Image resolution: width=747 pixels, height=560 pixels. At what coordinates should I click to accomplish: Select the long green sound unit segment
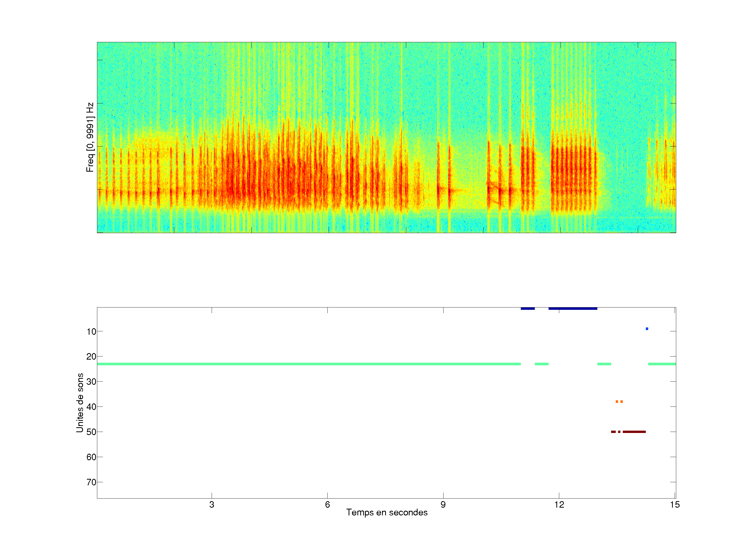pos(309,364)
